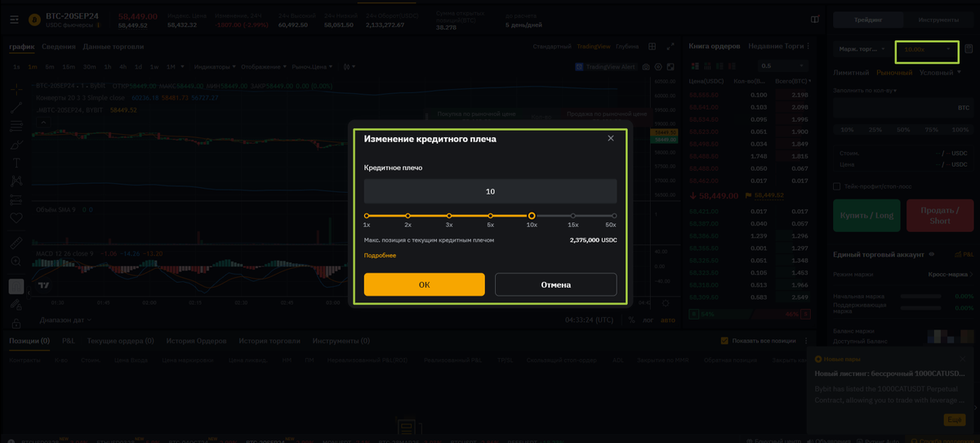Select the brush drawing tool
The image size is (980, 443).
click(x=16, y=145)
